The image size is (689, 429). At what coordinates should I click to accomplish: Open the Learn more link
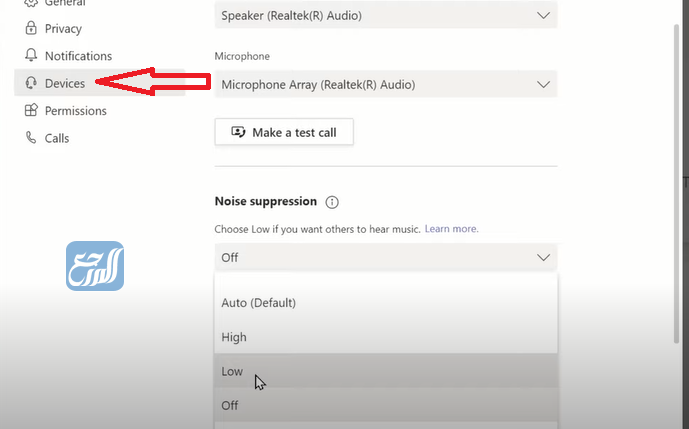[x=451, y=229]
